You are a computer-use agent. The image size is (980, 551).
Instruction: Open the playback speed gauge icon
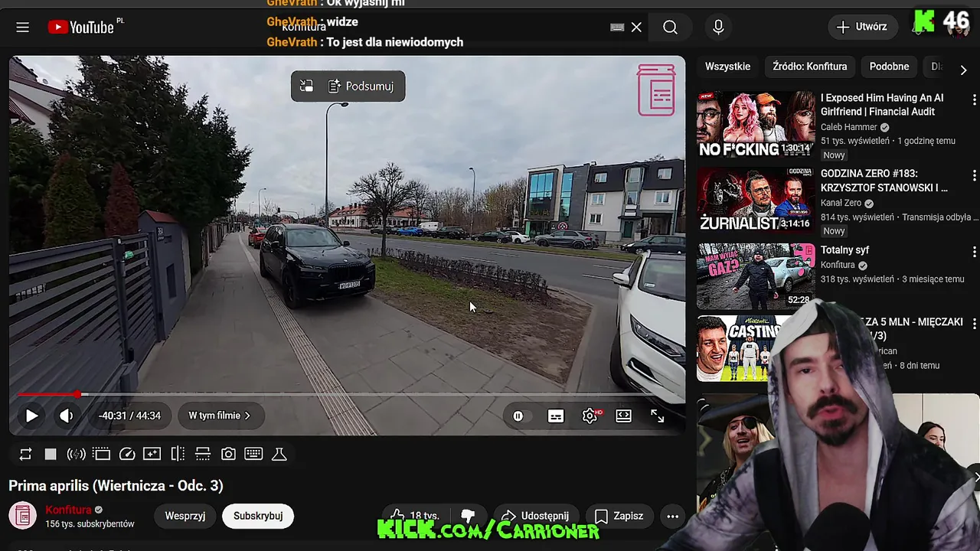127,454
